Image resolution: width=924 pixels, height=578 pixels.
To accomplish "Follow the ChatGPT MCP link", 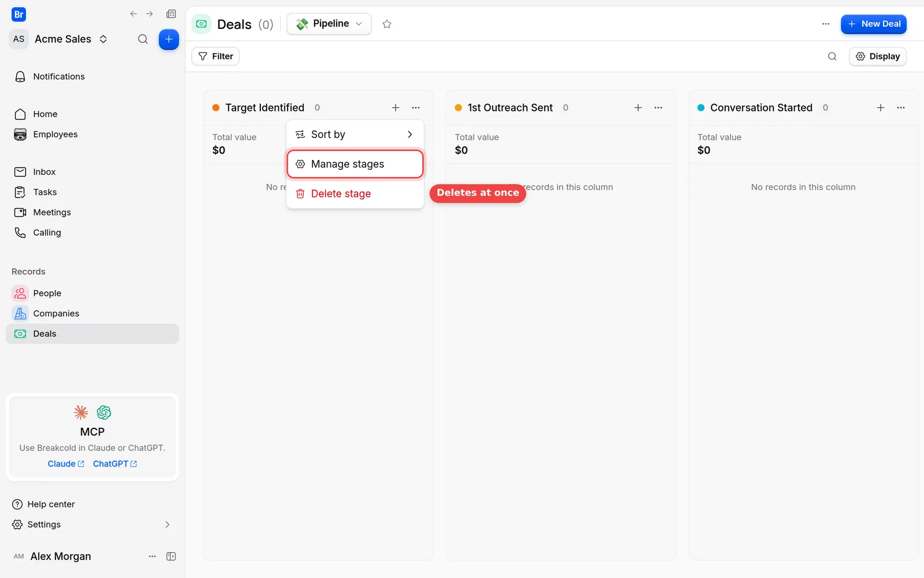I will (115, 464).
